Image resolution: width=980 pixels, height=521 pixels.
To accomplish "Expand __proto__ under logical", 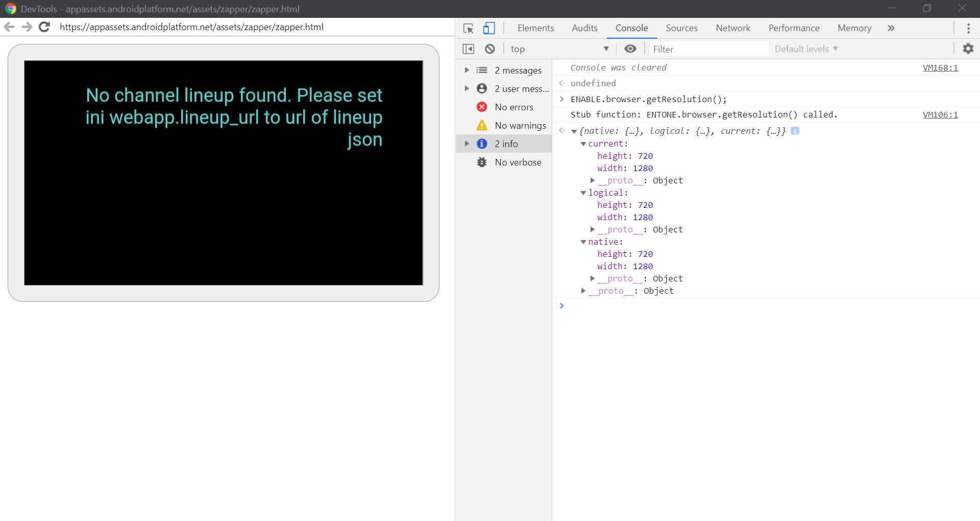I will [x=592, y=229].
